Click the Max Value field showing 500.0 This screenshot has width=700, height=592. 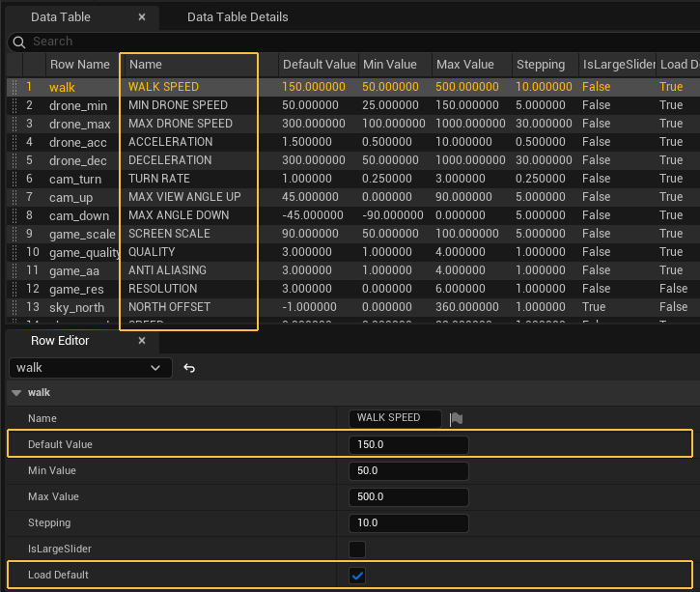pos(408,496)
